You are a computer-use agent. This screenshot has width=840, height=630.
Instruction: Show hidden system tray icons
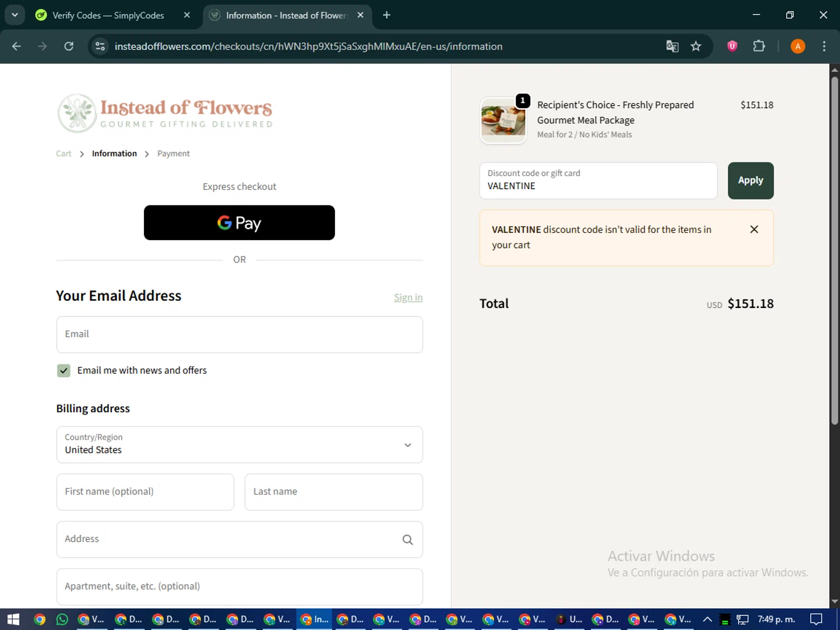707,619
